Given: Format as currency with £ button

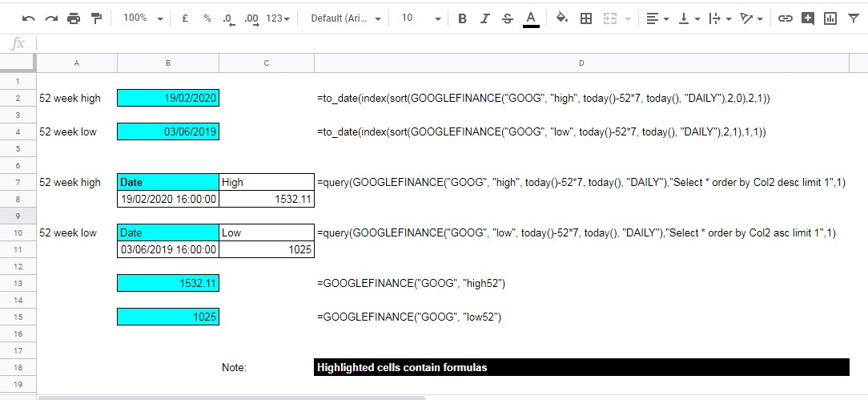Looking at the screenshot, I should point(185,18).
